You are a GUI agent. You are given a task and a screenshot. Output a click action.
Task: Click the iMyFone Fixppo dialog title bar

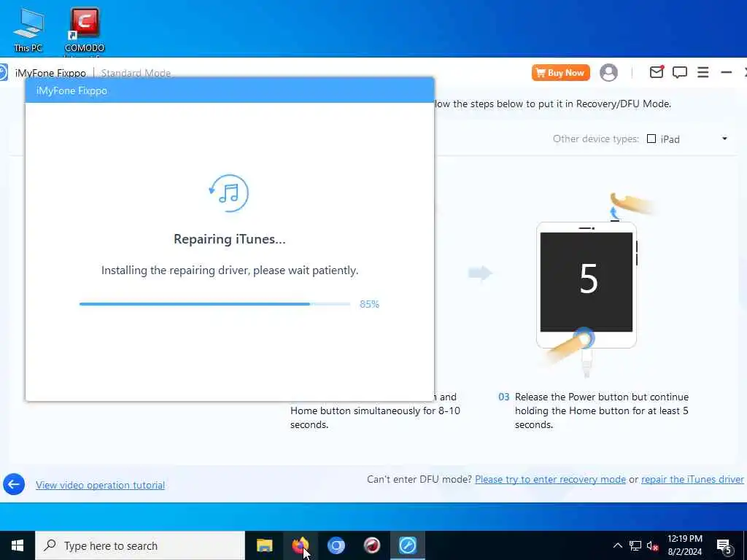tap(230, 90)
